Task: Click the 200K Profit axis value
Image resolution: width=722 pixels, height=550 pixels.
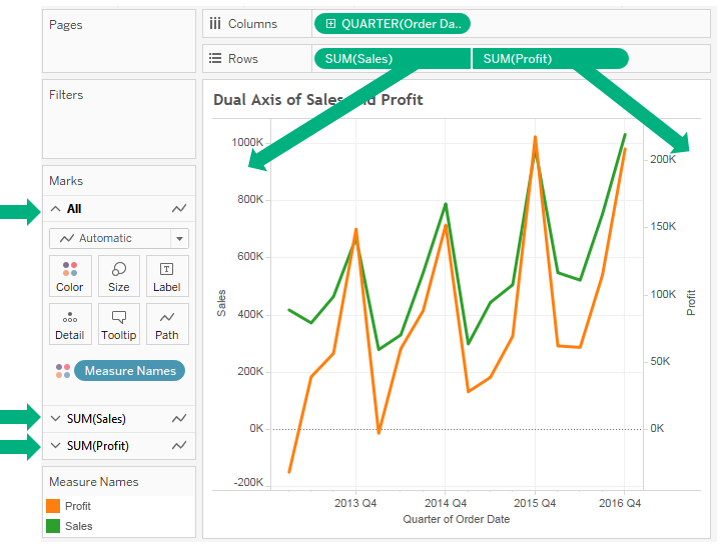Action: [x=663, y=159]
